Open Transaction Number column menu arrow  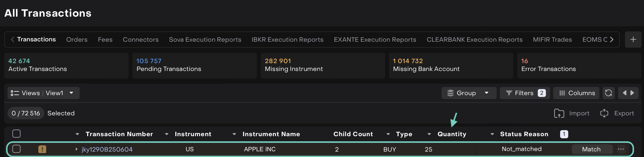click(x=77, y=134)
